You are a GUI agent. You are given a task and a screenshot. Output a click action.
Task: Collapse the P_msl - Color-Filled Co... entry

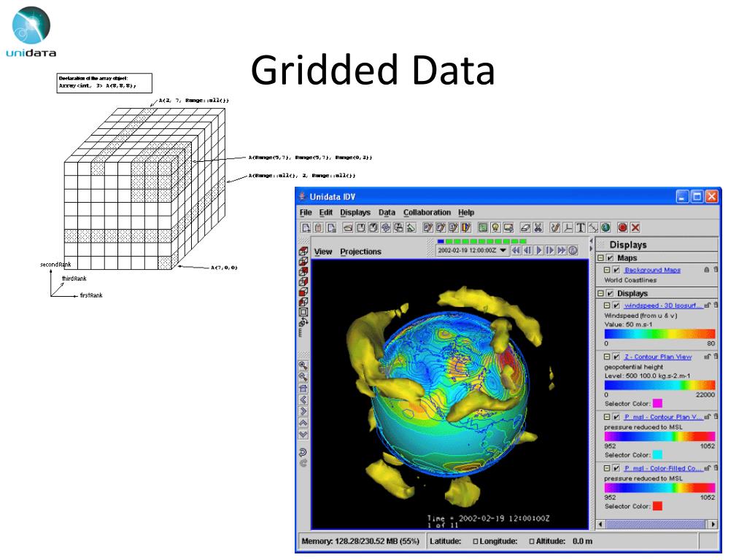pyautogui.click(x=607, y=468)
